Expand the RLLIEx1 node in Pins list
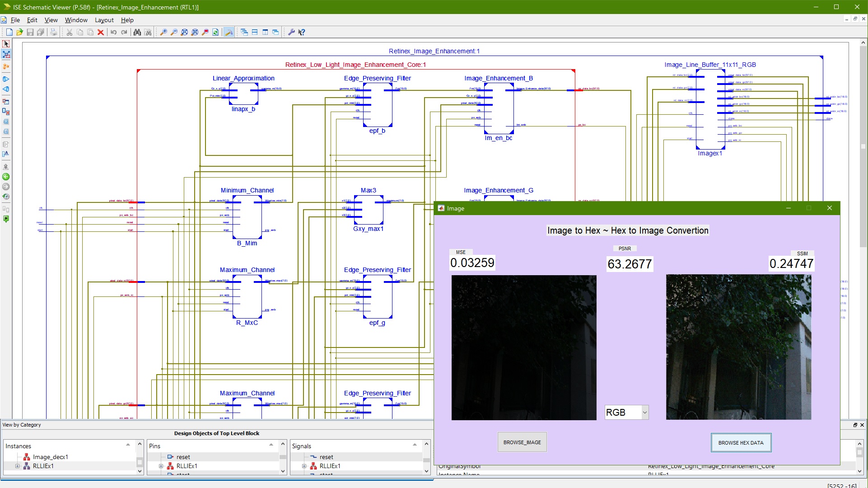The image size is (868, 488). pyautogui.click(x=161, y=466)
